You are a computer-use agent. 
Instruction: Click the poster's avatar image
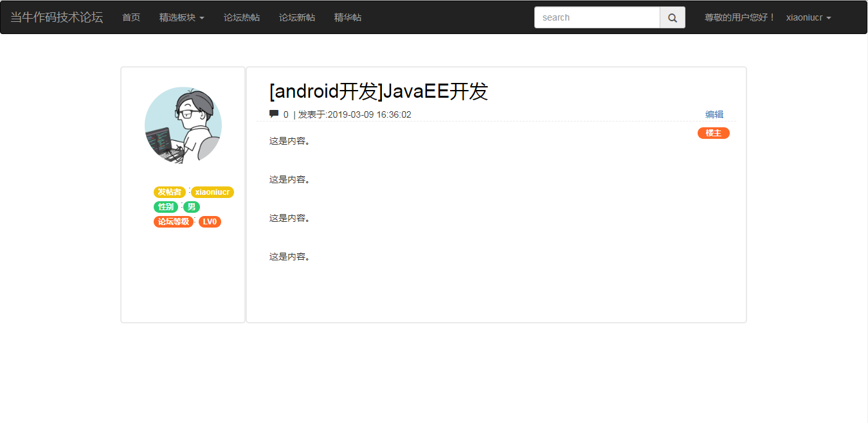point(183,125)
